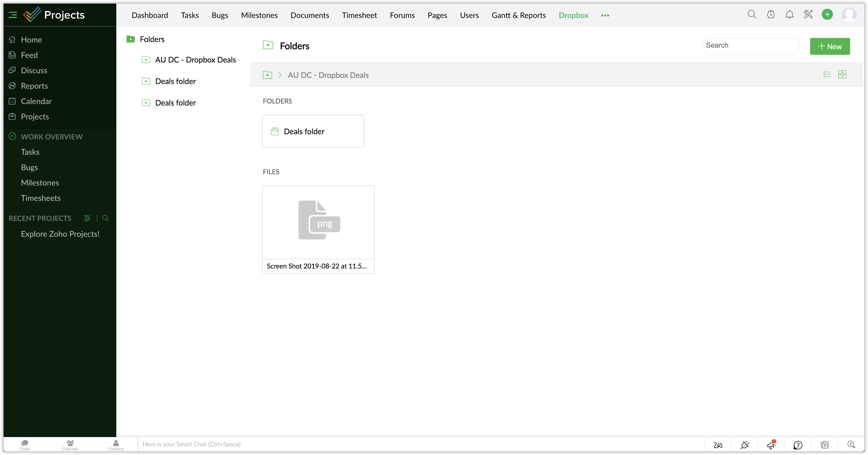Open the setup tools wrench icon
Viewport: 868px width, 455px height.
pyautogui.click(x=808, y=15)
